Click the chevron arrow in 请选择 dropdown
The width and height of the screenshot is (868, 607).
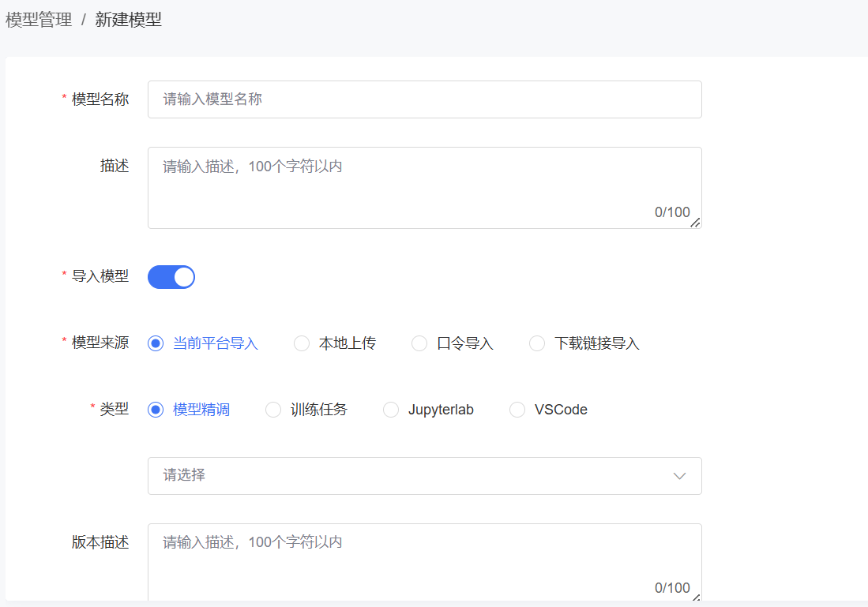[679, 476]
